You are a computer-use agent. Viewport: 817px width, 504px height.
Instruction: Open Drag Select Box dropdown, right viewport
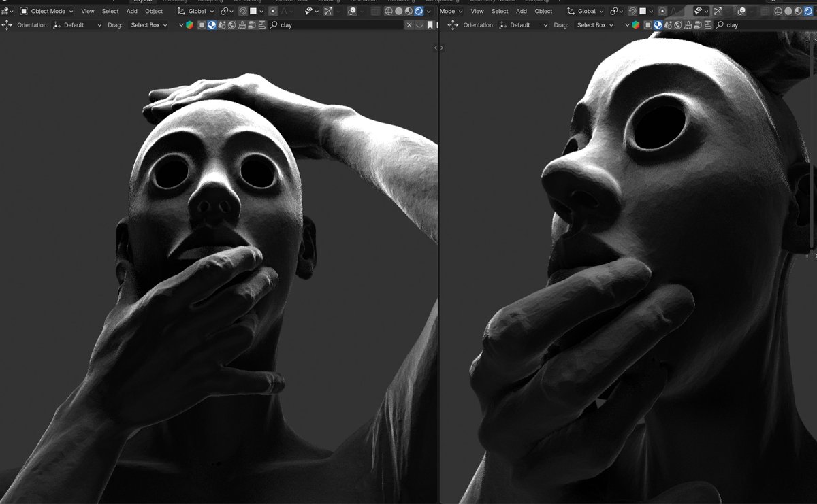(x=594, y=25)
